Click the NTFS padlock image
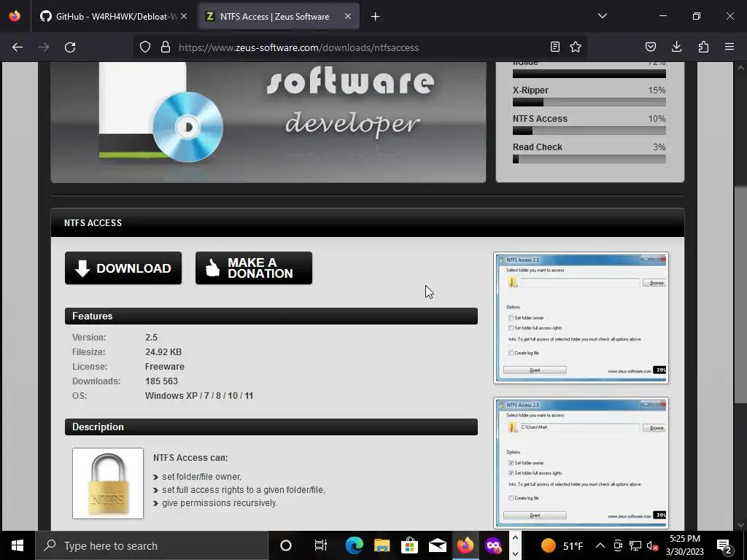 (108, 483)
